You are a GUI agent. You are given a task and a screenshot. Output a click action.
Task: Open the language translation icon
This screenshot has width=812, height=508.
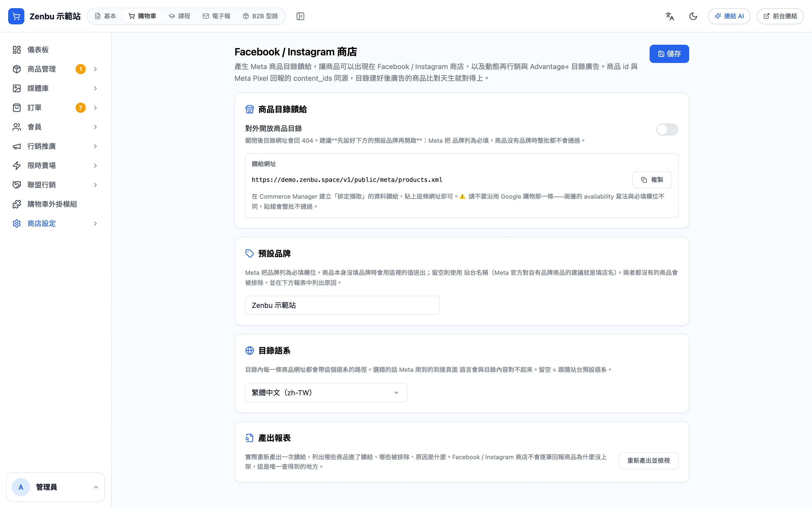point(670,16)
